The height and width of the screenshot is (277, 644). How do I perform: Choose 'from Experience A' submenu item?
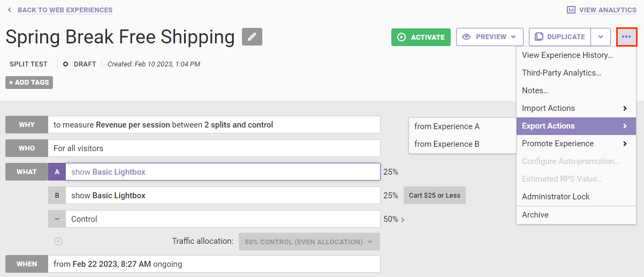tap(447, 126)
